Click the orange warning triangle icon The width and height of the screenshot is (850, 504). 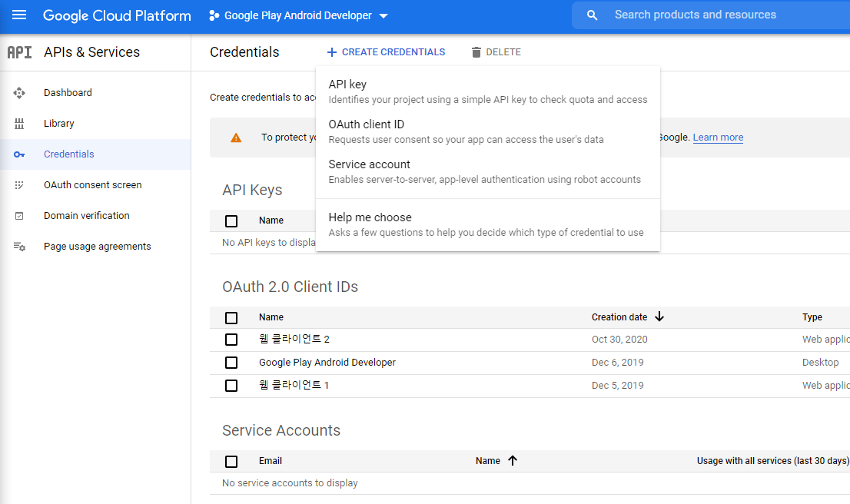click(x=236, y=138)
